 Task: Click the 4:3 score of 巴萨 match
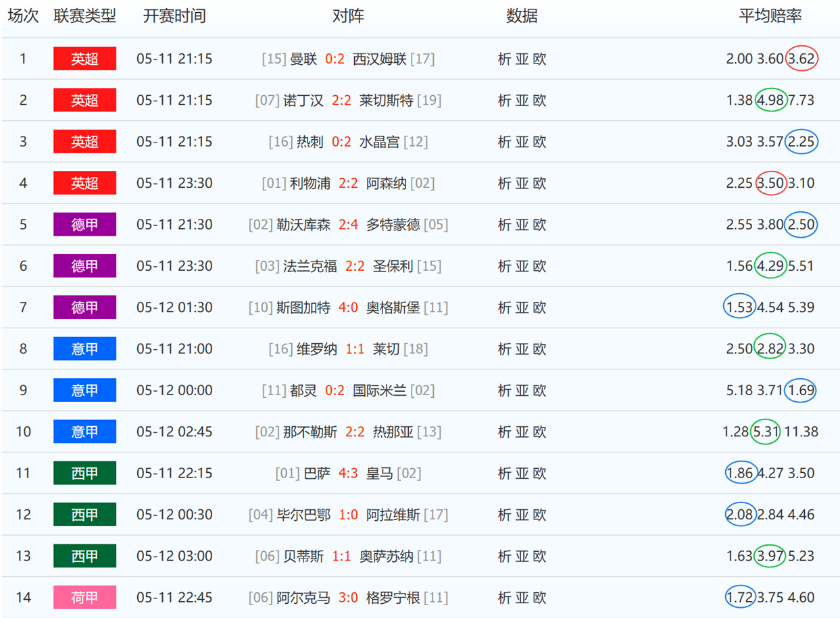pos(348,473)
